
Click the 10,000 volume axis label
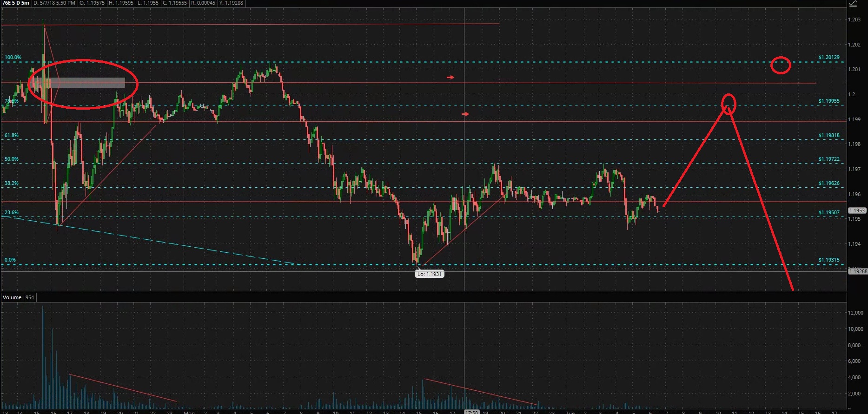click(x=856, y=329)
